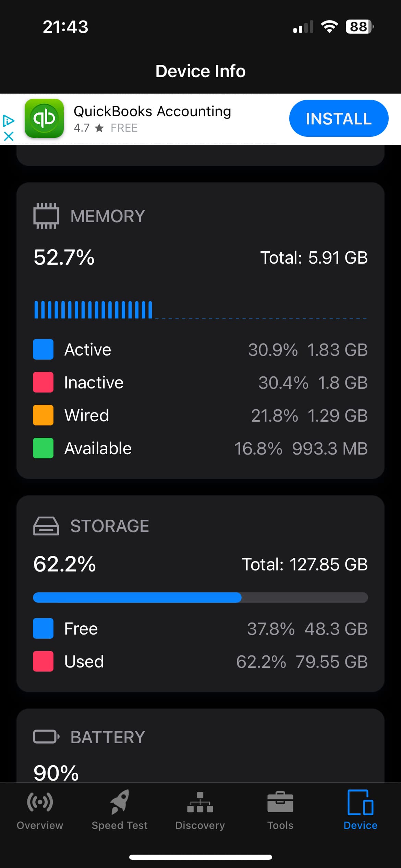Open the Overview tab
This screenshot has width=401, height=868.
[40, 810]
